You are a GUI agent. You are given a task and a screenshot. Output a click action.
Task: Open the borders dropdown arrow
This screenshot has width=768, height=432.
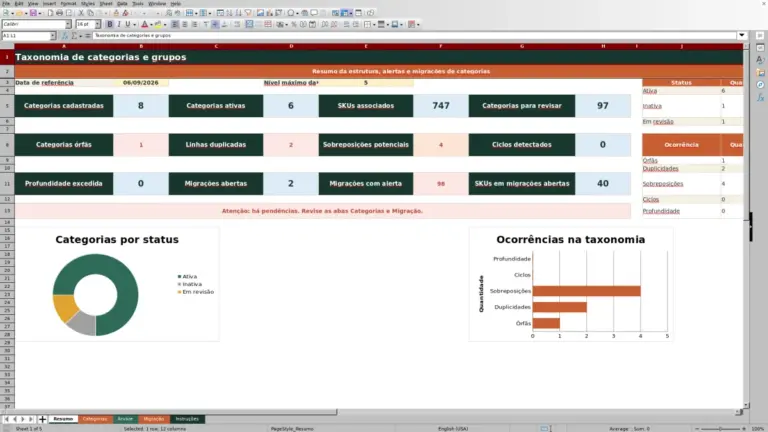[374, 24]
